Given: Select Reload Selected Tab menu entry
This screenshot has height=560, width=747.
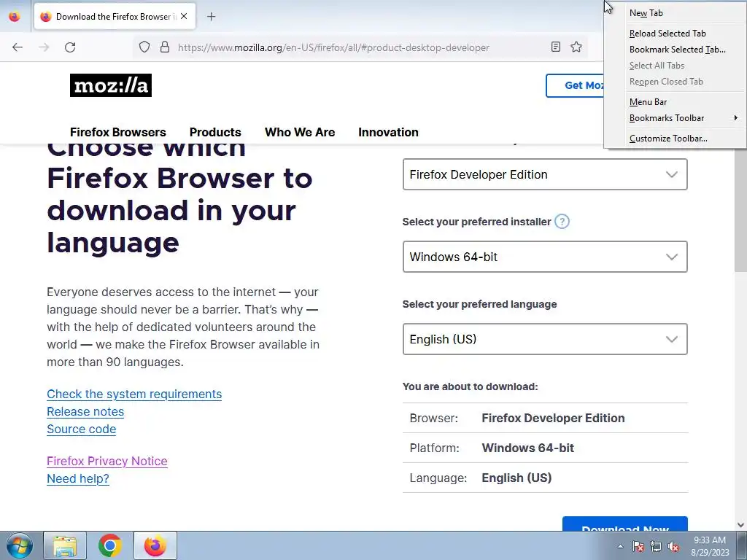Looking at the screenshot, I should (675, 34).
